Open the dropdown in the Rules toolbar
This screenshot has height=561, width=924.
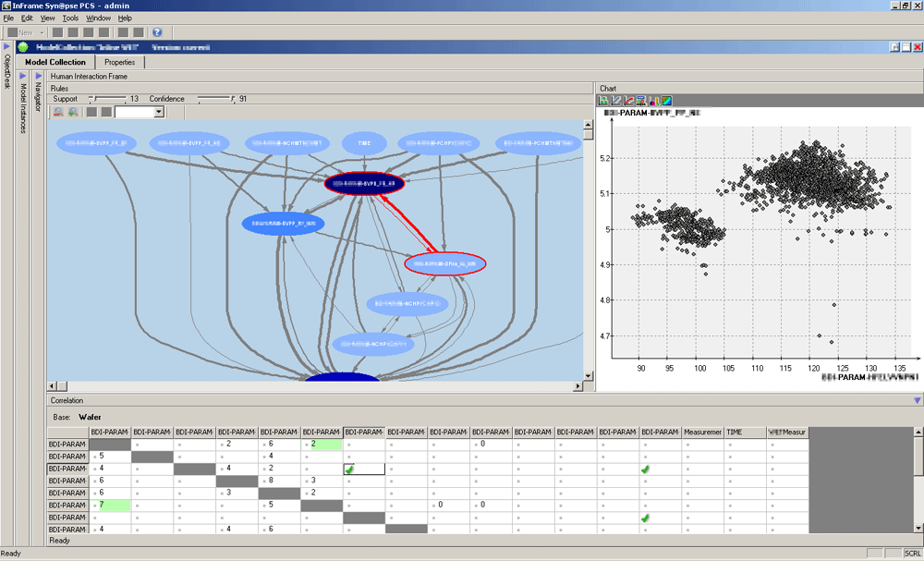159,112
